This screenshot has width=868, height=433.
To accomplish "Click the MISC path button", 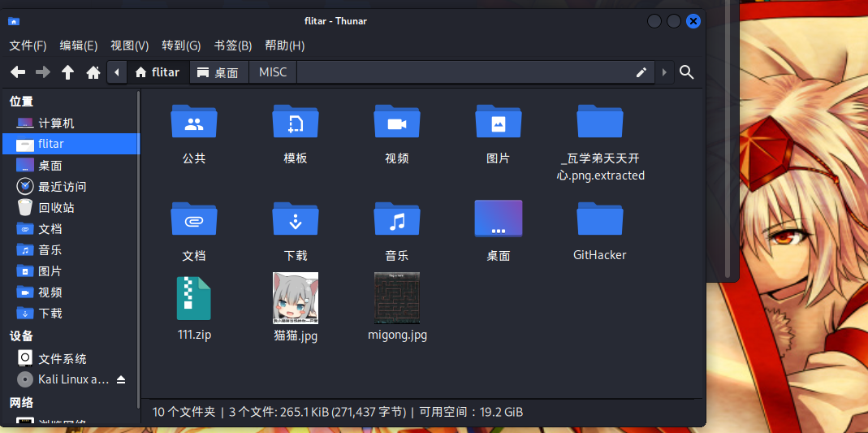I will (273, 72).
